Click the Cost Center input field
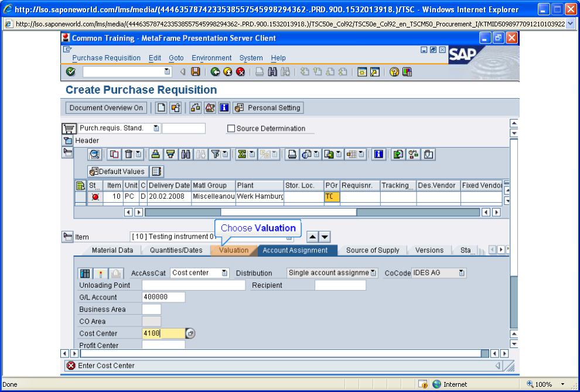Image resolution: width=580 pixels, height=392 pixels. tap(163, 333)
